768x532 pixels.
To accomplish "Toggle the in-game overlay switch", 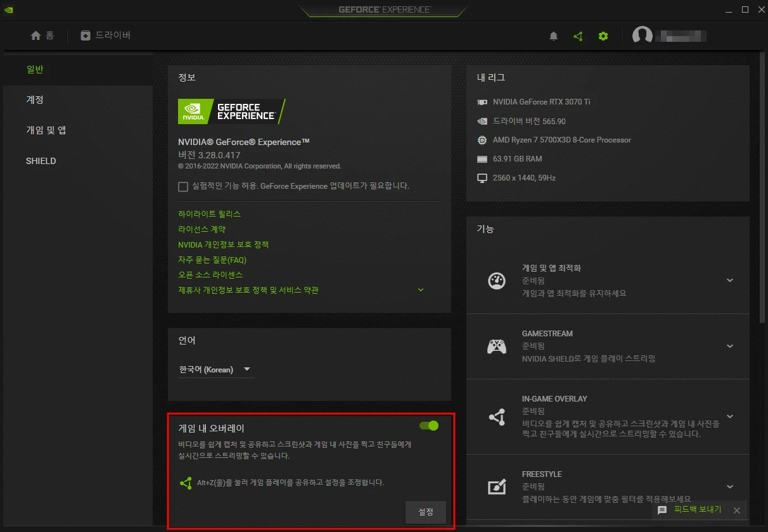I will (x=429, y=426).
